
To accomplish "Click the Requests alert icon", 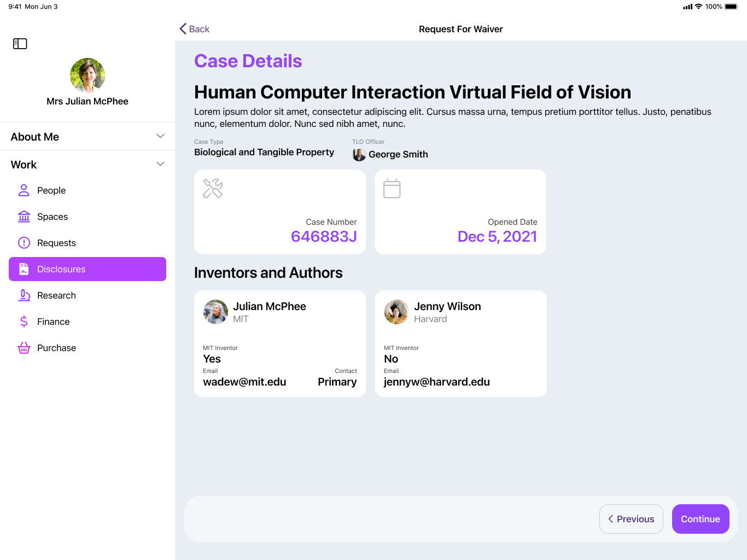I will [x=24, y=243].
